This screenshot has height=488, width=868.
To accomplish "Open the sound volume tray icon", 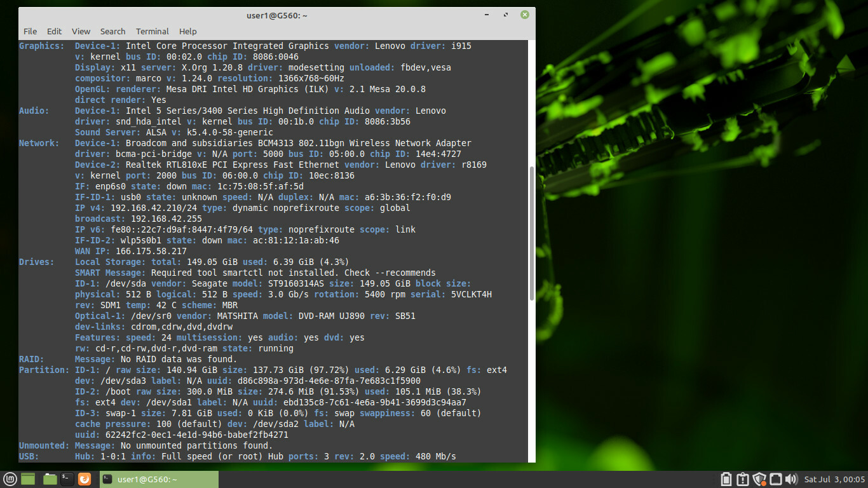I will [791, 479].
